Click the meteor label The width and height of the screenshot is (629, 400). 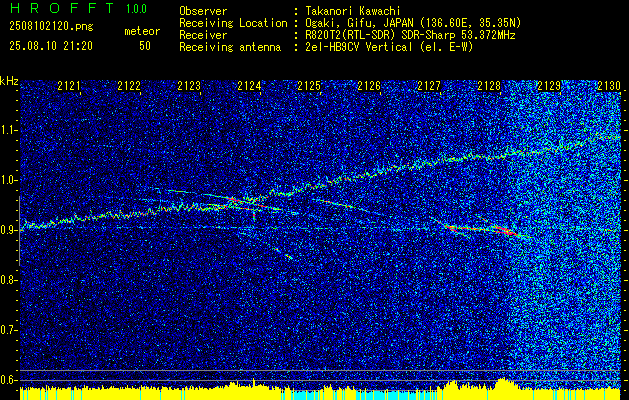point(142,31)
